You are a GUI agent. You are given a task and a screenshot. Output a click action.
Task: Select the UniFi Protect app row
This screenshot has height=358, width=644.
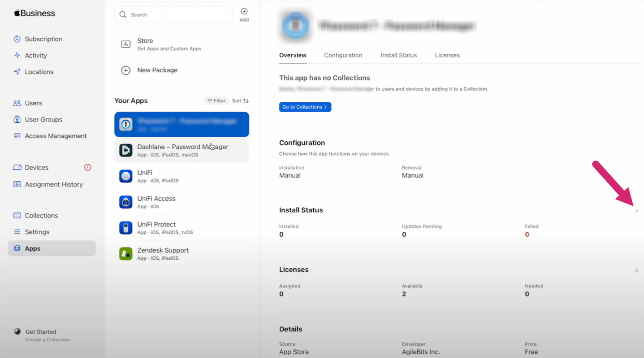tap(182, 228)
